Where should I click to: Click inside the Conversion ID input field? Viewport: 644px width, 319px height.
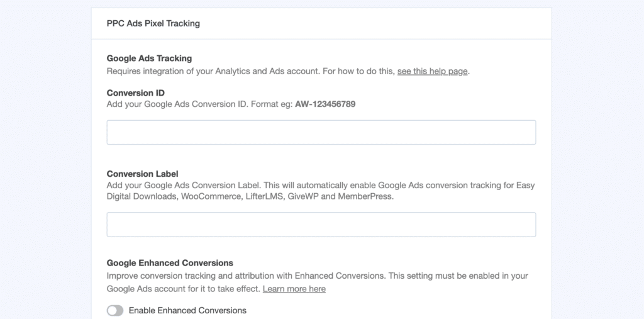pyautogui.click(x=321, y=133)
